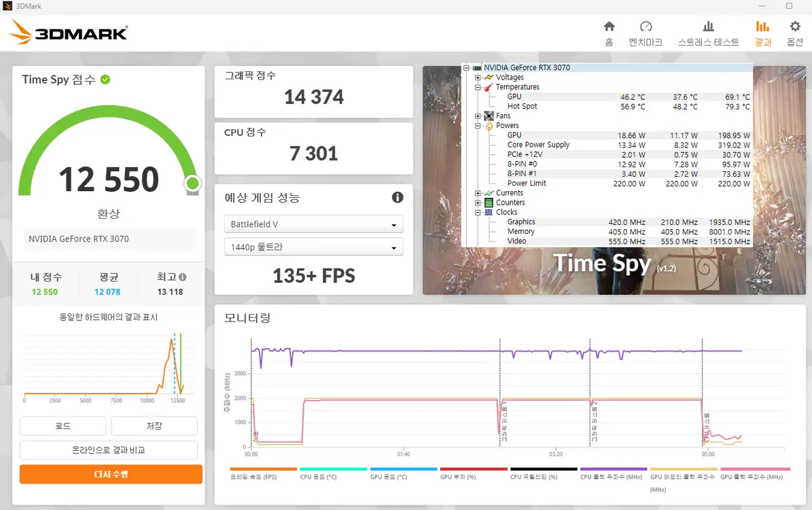Toggle CPU 클럭 주파수 legend series

[613, 474]
